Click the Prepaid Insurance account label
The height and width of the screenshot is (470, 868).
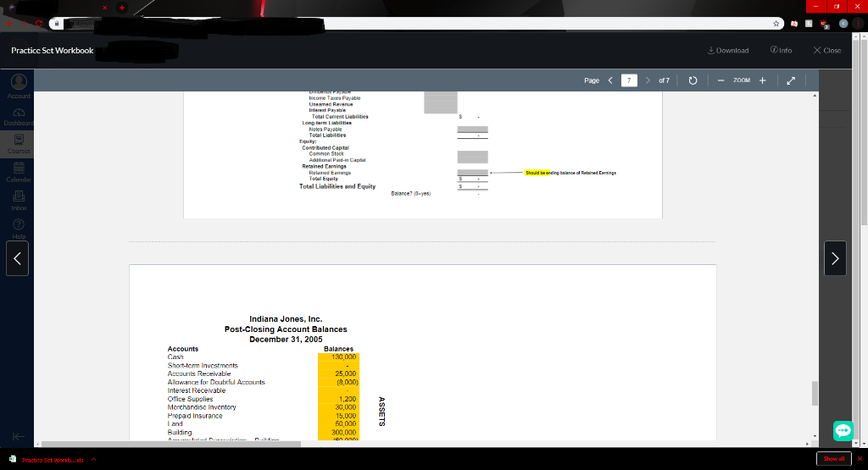pos(195,416)
